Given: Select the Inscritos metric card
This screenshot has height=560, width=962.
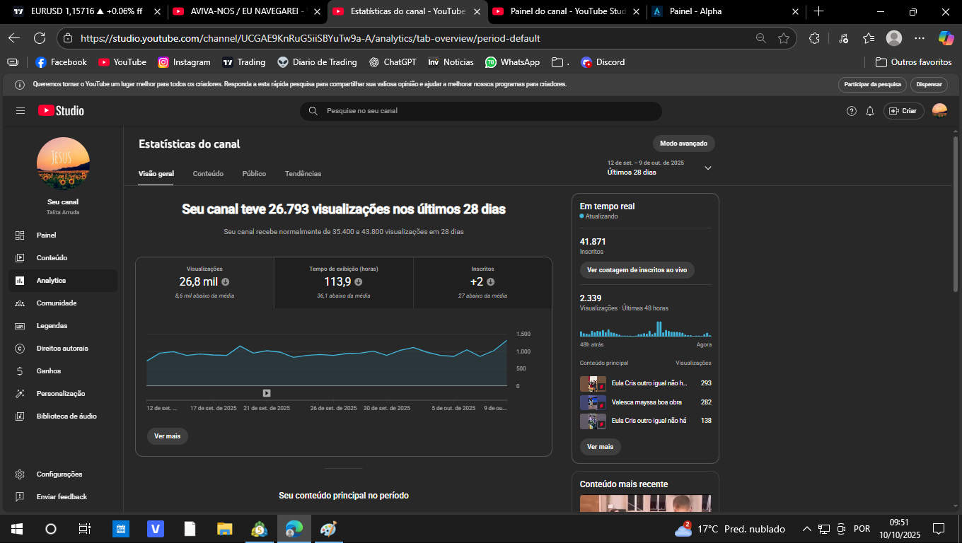Looking at the screenshot, I should [482, 282].
